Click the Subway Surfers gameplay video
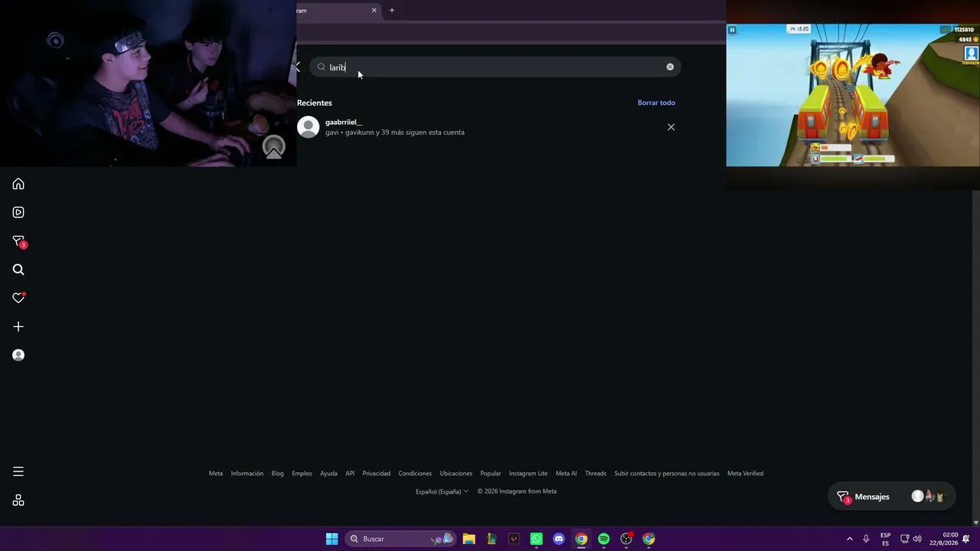The height and width of the screenshot is (551, 980). tap(853, 95)
